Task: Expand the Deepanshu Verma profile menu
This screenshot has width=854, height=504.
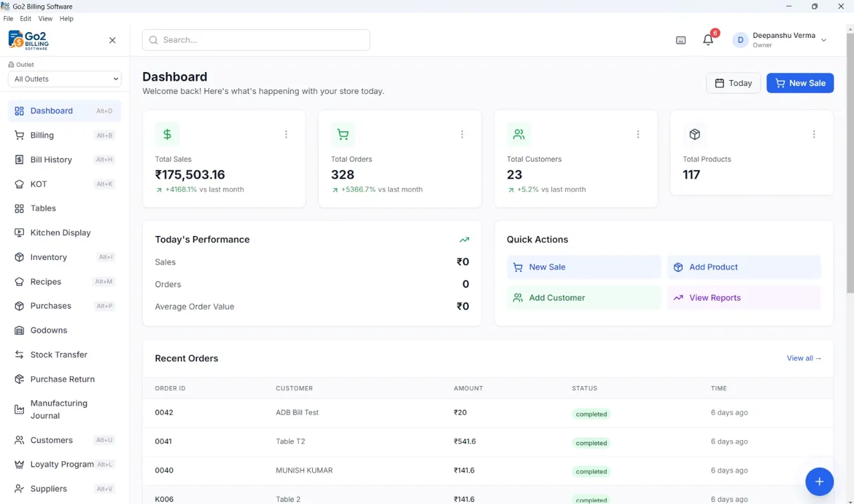Action: pyautogui.click(x=781, y=40)
